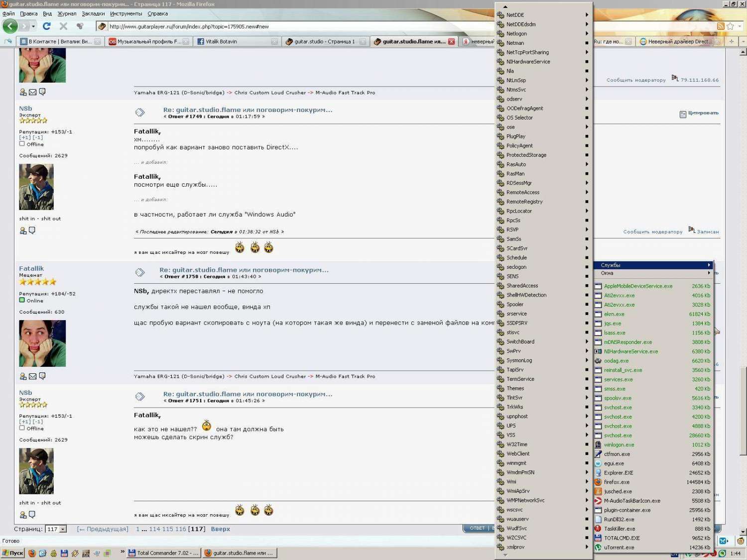The width and height of the screenshot is (747, 560).
Task: Switch to the "Музыкальный профиль F..." tab
Action: point(149,41)
